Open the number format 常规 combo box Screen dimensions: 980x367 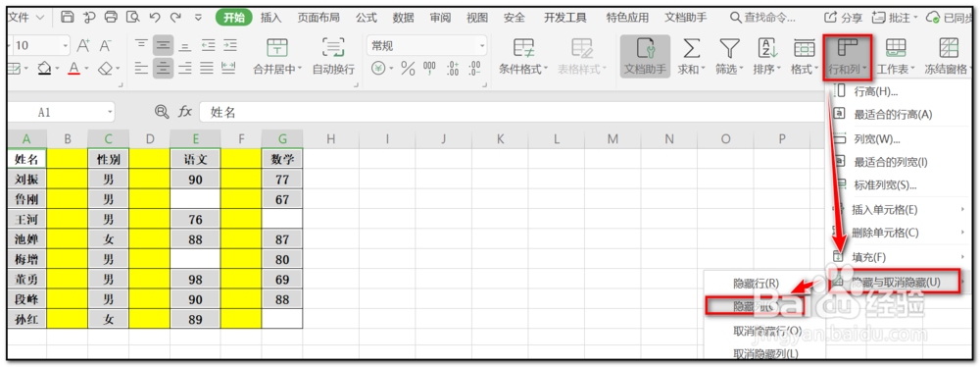[426, 45]
